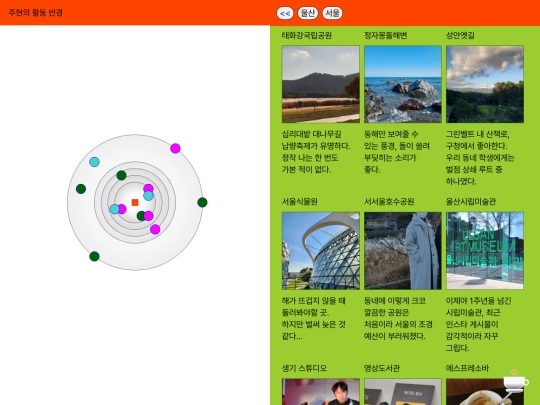
Task: Open the 에스프레소바 photo
Action: [x=485, y=392]
